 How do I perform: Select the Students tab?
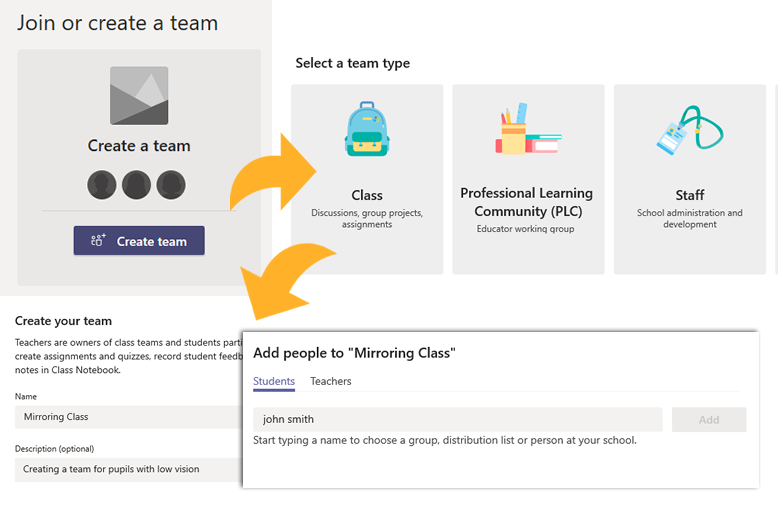(274, 381)
